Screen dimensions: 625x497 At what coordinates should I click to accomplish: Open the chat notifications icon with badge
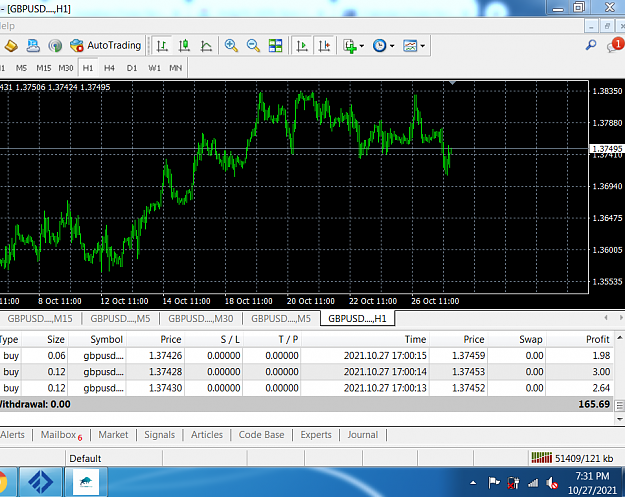[x=615, y=45]
